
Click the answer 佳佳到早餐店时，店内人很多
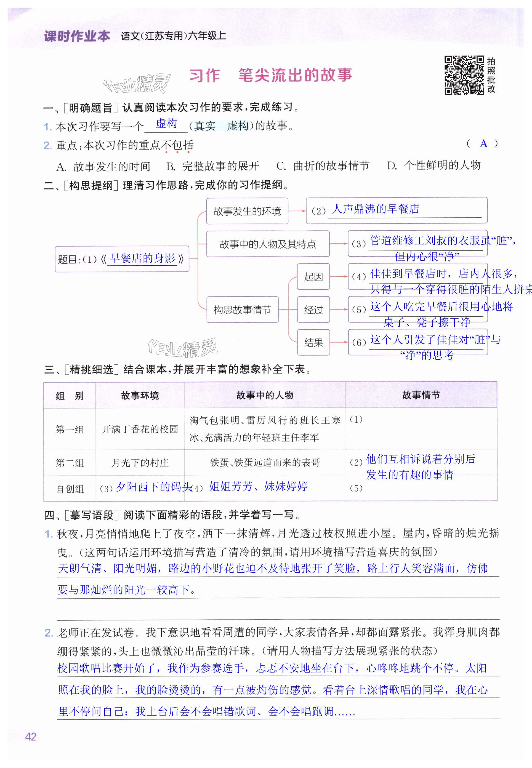[444, 274]
